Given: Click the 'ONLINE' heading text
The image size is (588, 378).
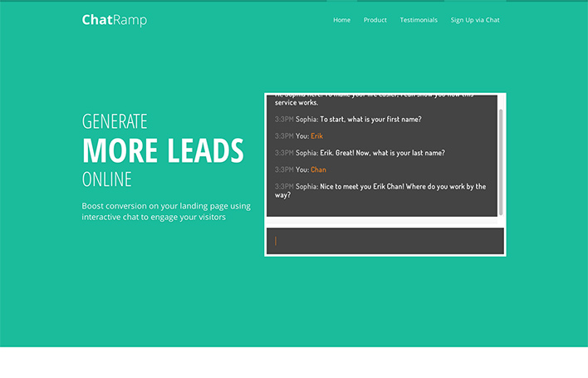Looking at the screenshot, I should [x=107, y=179].
